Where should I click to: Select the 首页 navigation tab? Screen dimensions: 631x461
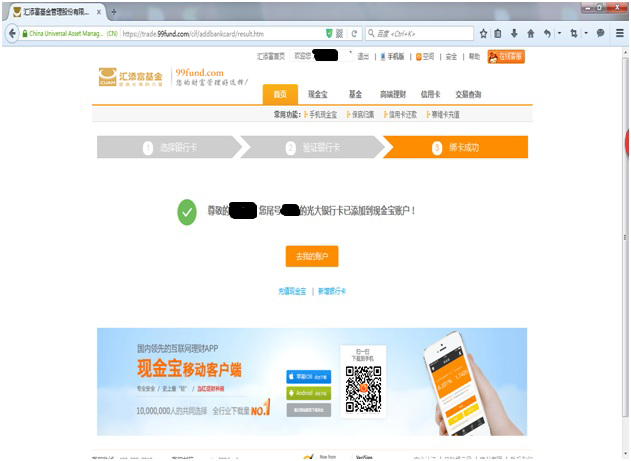tap(280, 94)
